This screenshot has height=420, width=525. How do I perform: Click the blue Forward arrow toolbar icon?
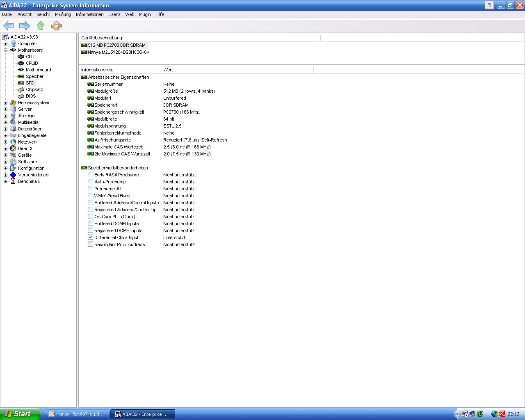25,26
